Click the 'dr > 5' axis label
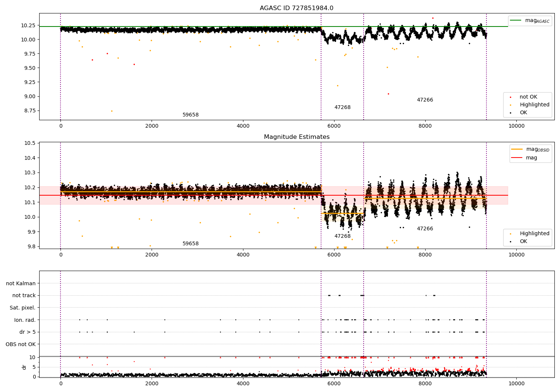This screenshot has height=392, width=560. click(x=28, y=332)
